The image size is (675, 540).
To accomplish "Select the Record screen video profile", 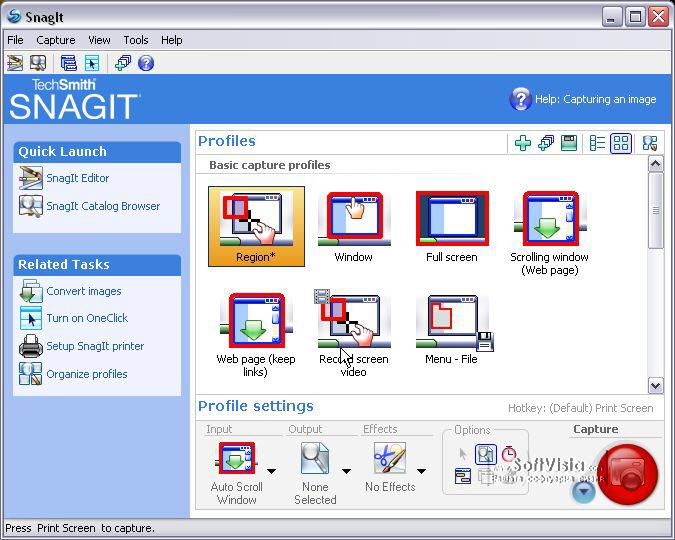I will tap(354, 335).
